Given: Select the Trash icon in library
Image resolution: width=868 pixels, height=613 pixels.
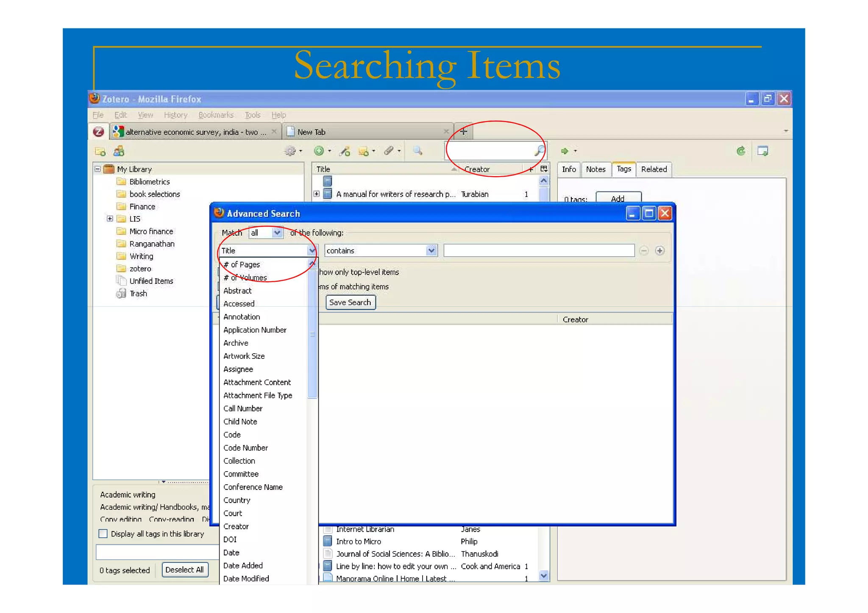Looking at the screenshot, I should (x=121, y=293).
